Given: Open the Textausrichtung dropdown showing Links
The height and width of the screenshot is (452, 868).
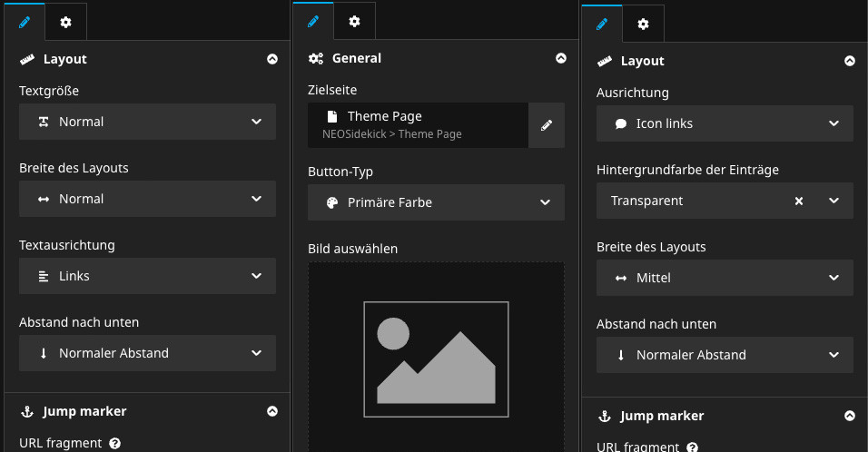Looking at the screenshot, I should coord(147,276).
